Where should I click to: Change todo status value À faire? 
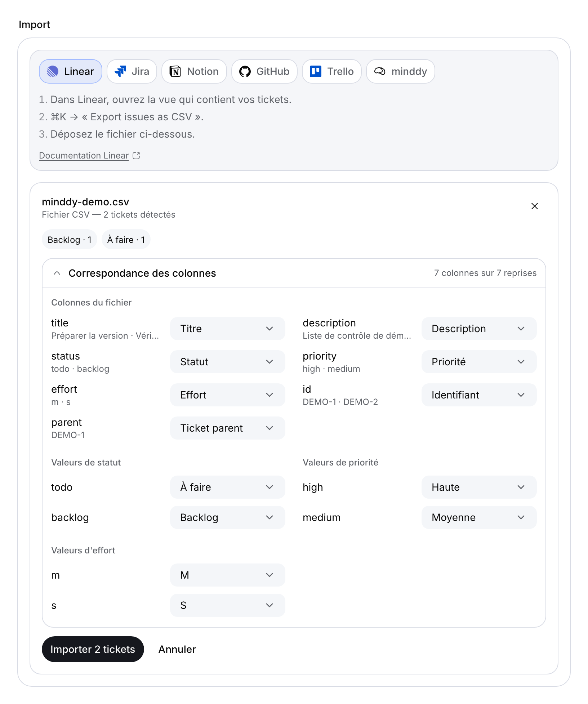(x=228, y=487)
